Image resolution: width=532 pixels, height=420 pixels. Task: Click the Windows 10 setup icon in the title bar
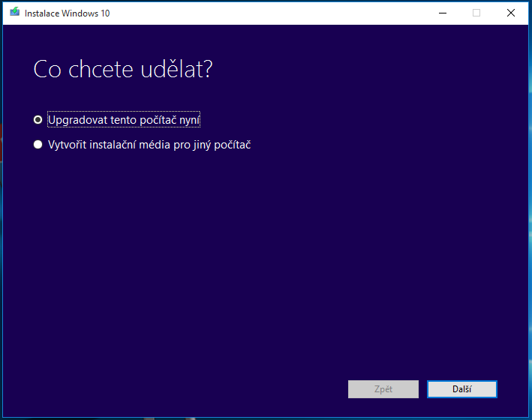click(14, 12)
